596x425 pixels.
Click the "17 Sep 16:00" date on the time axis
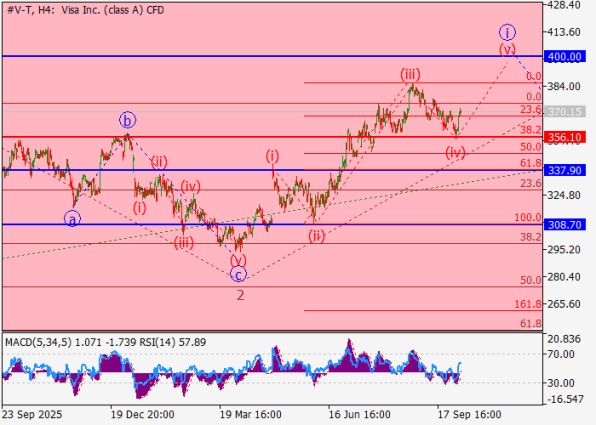[469, 414]
